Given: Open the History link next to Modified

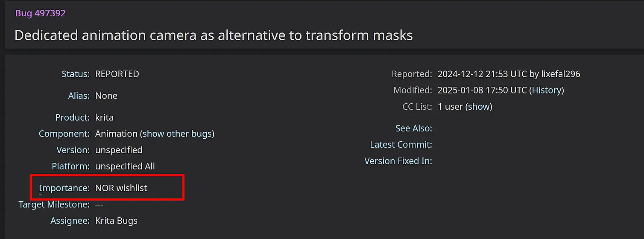Looking at the screenshot, I should [547, 90].
